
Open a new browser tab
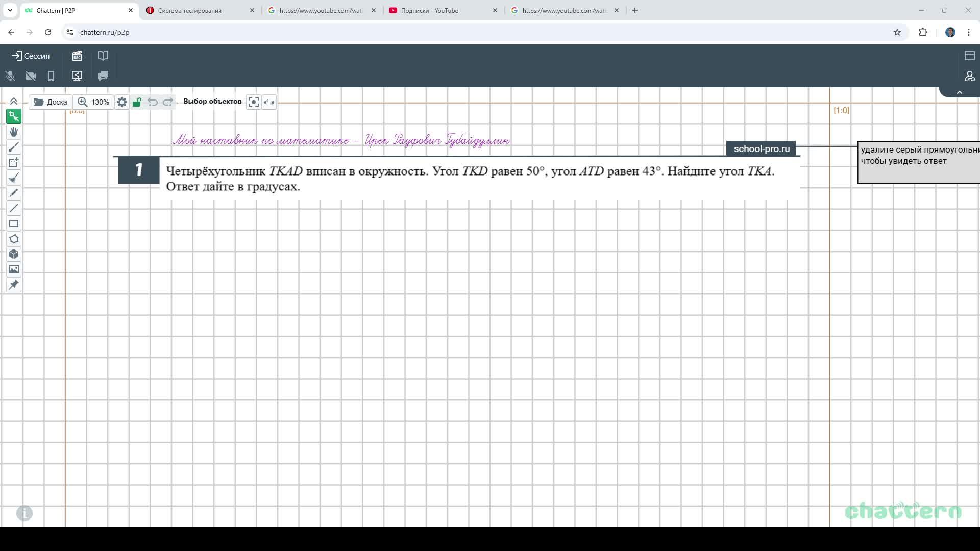635,10
